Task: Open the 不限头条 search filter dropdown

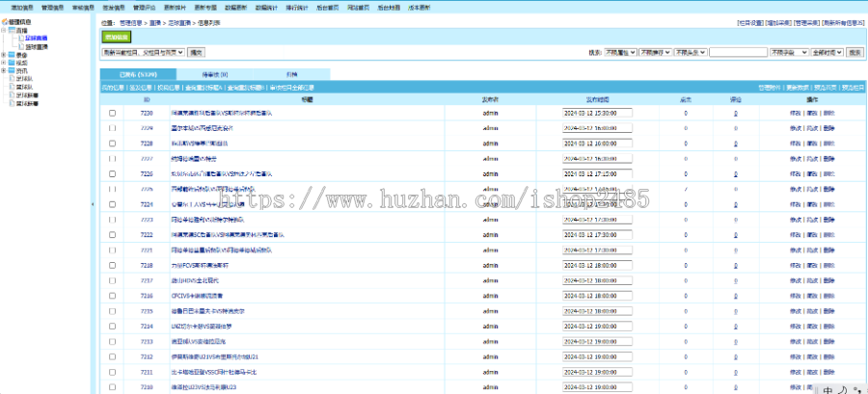Action: (691, 52)
